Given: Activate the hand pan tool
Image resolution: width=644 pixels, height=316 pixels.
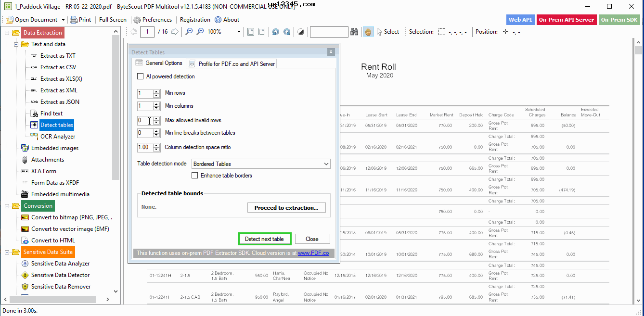Looking at the screenshot, I should tap(368, 32).
